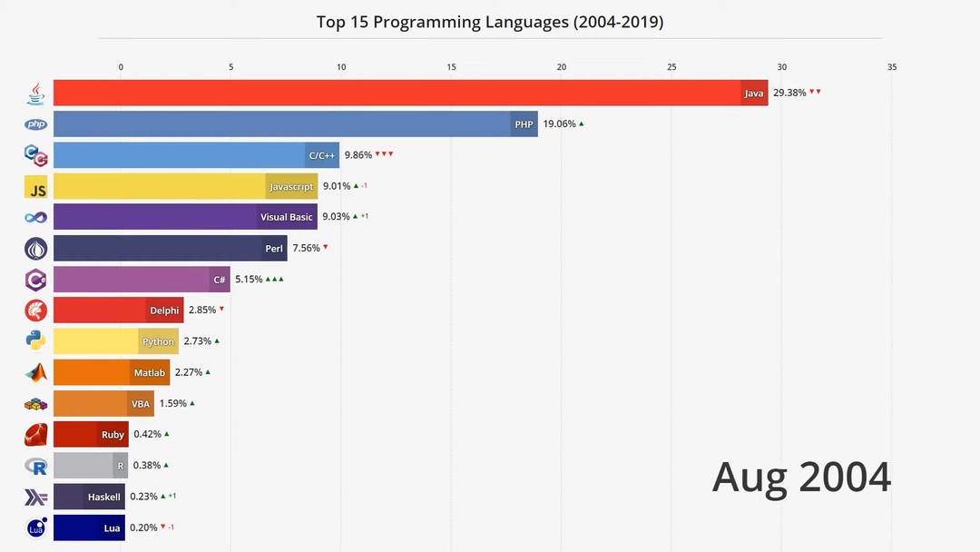The image size is (980, 552).
Task: Click the 0.42% Ruby value
Action: pyautogui.click(x=148, y=435)
